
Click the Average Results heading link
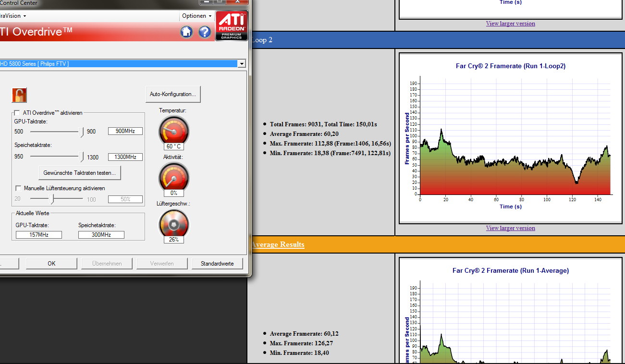point(278,244)
